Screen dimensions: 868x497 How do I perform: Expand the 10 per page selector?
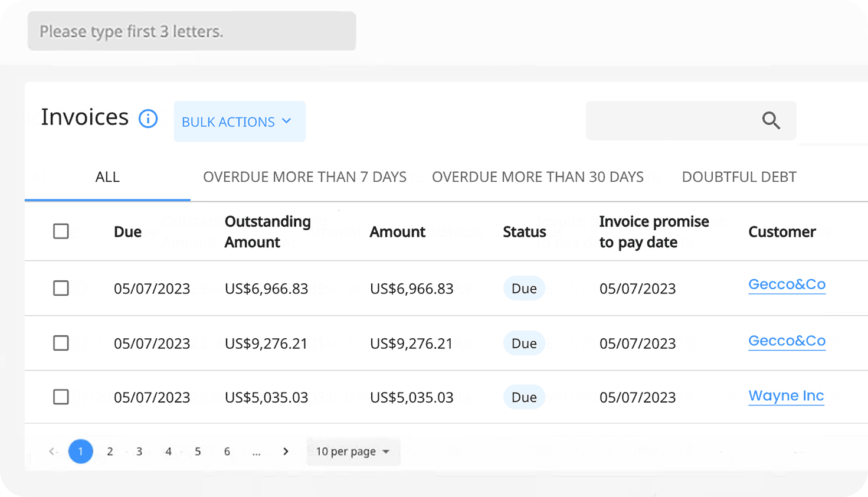(353, 452)
